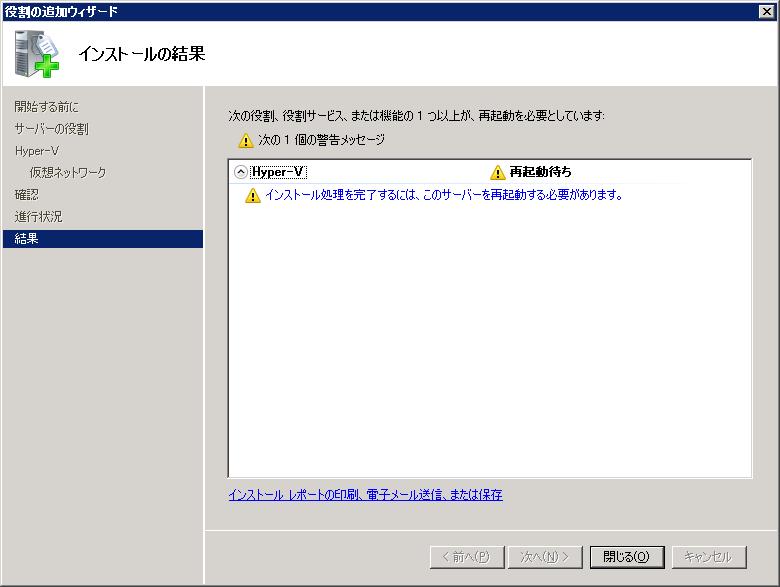
Task: Click the 次の 1 個の警告メッセージ text
Action: click(321, 140)
